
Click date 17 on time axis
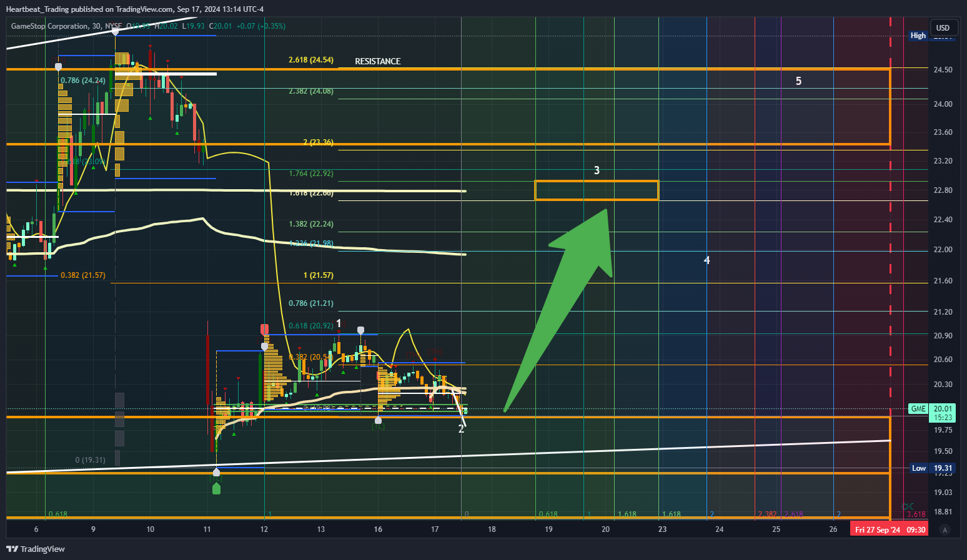pos(435,529)
